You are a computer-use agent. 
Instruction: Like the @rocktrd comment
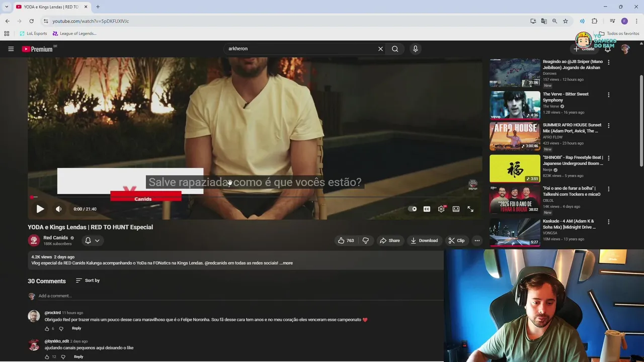click(x=47, y=328)
